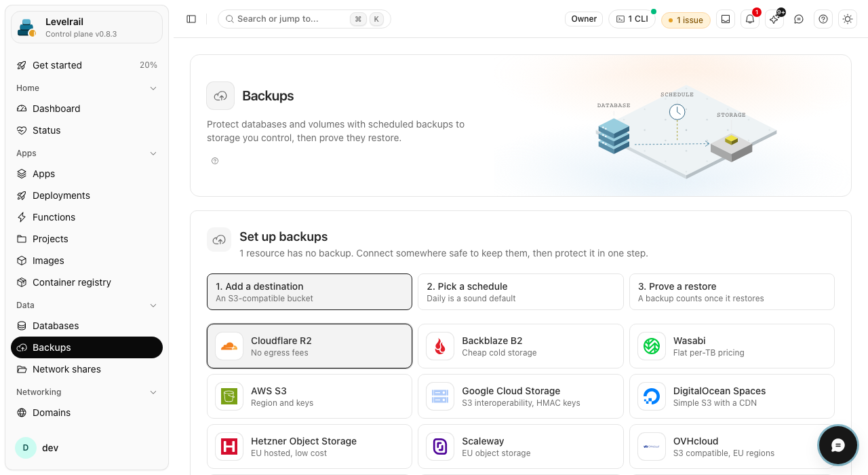Click the Set up backups section icon
Screen dimensions: 868x475
[219, 240]
